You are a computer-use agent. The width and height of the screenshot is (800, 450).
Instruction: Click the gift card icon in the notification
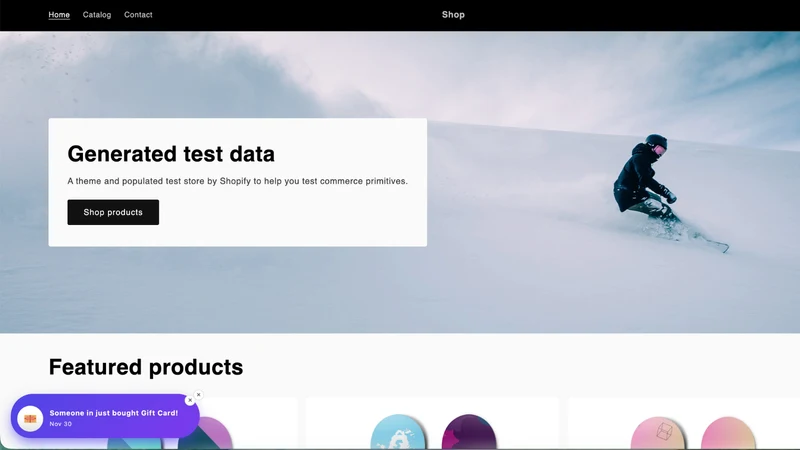click(30, 418)
